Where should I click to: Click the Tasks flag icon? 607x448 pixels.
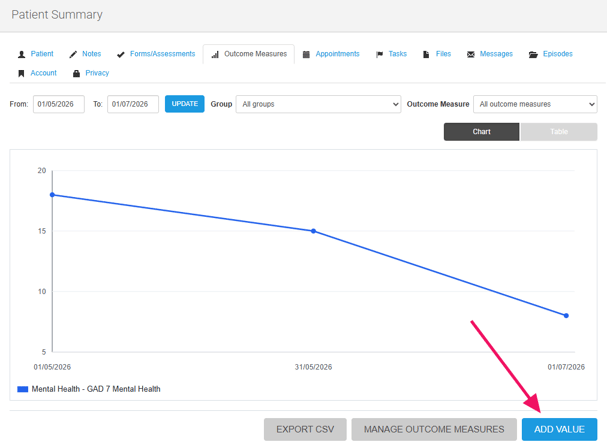coord(379,54)
